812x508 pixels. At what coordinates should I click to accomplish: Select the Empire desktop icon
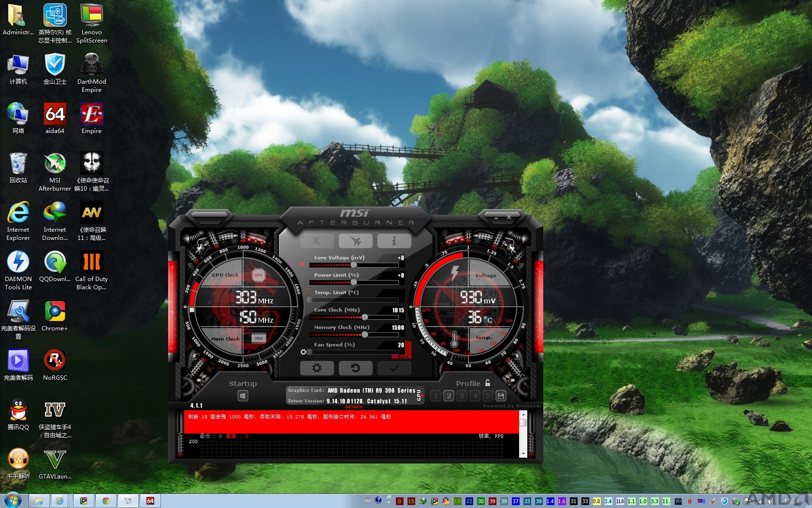(x=91, y=119)
